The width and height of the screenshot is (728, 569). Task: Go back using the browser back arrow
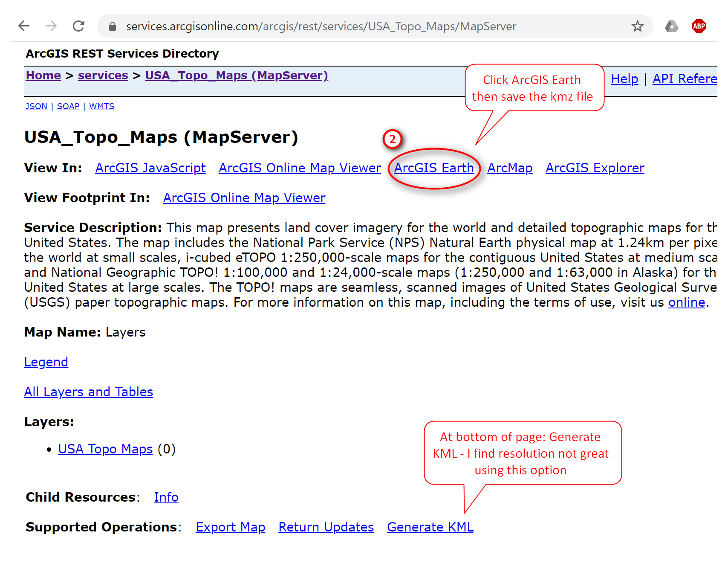pos(24,26)
